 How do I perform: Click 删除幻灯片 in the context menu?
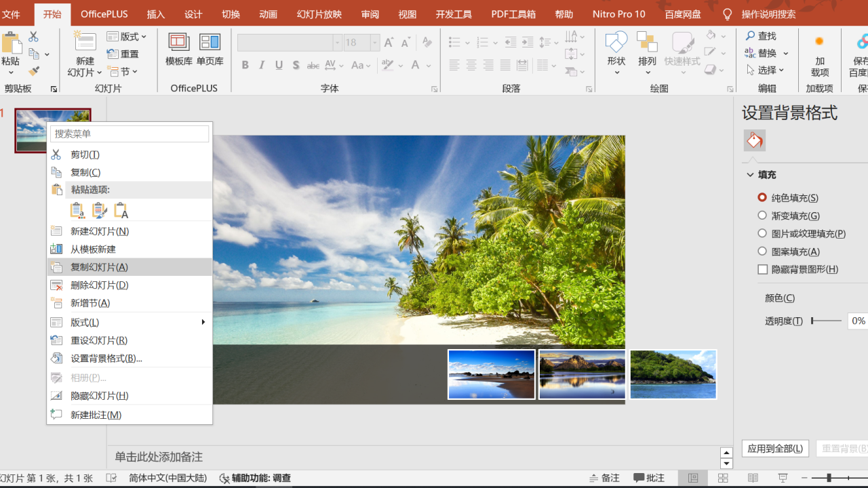[x=99, y=285]
